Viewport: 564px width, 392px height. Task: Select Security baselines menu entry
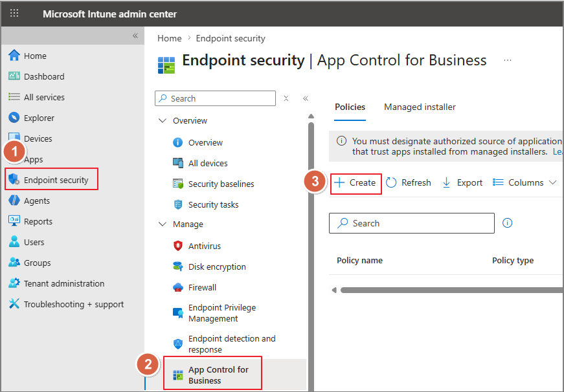click(x=221, y=184)
